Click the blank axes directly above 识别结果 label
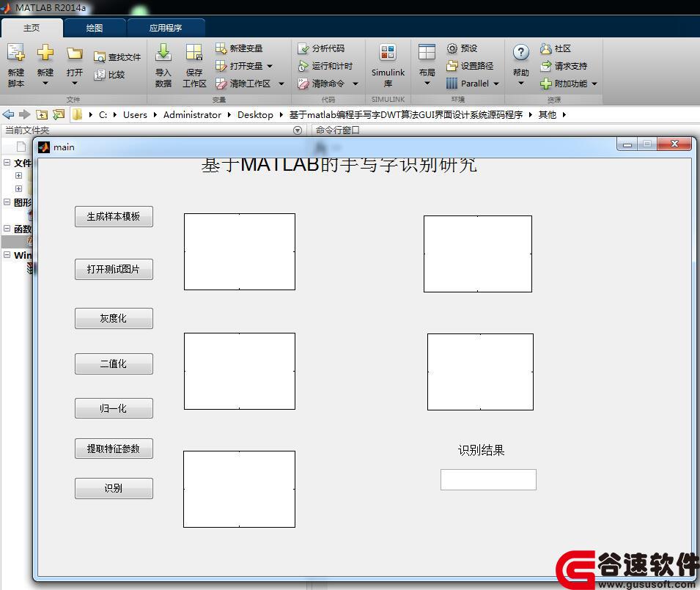 point(480,372)
